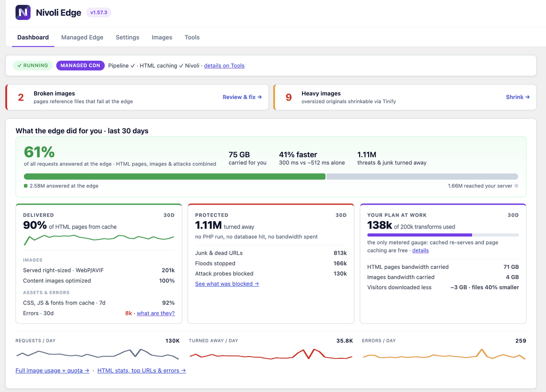Follow the 'details on Tools' link
The width and height of the screenshot is (546, 392).
pyautogui.click(x=224, y=66)
